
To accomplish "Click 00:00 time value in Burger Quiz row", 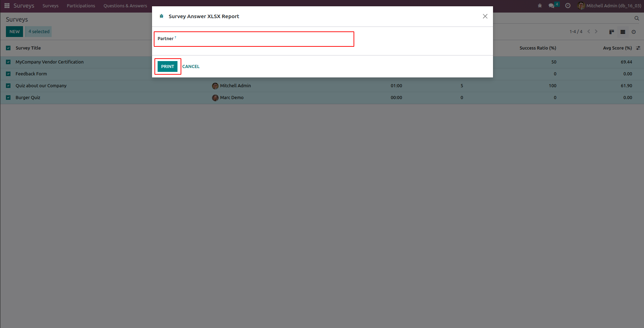I will point(396,98).
